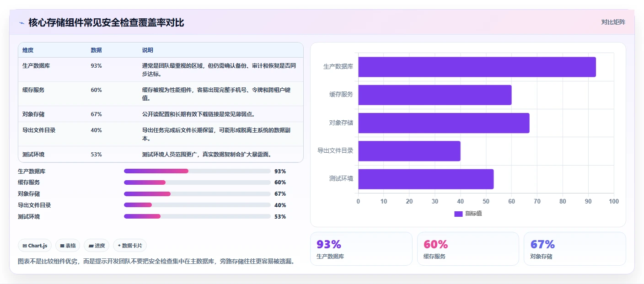The width and height of the screenshot is (644, 284).
Task: Click 导出文件目录 label on chart axis
Action: coord(335,150)
